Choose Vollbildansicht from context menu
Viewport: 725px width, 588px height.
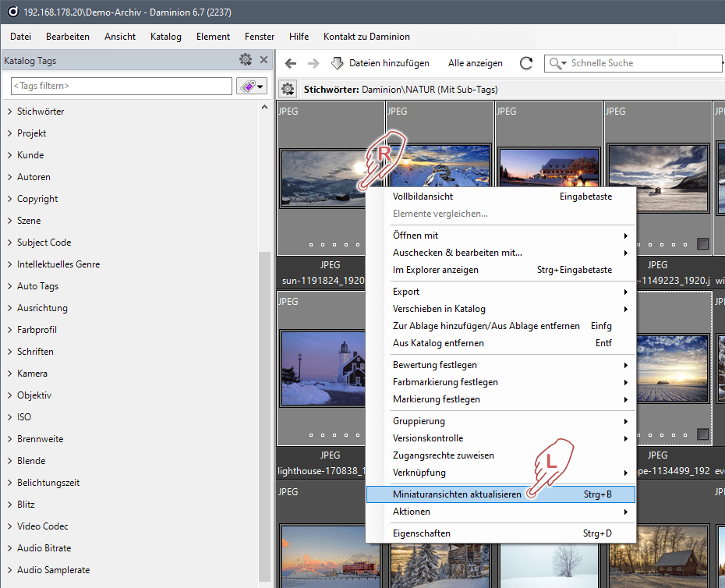500,197
